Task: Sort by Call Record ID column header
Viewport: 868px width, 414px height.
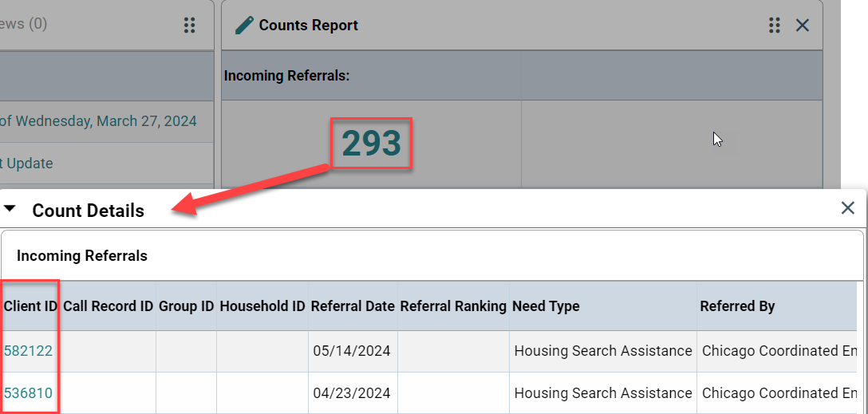Action: [x=108, y=306]
